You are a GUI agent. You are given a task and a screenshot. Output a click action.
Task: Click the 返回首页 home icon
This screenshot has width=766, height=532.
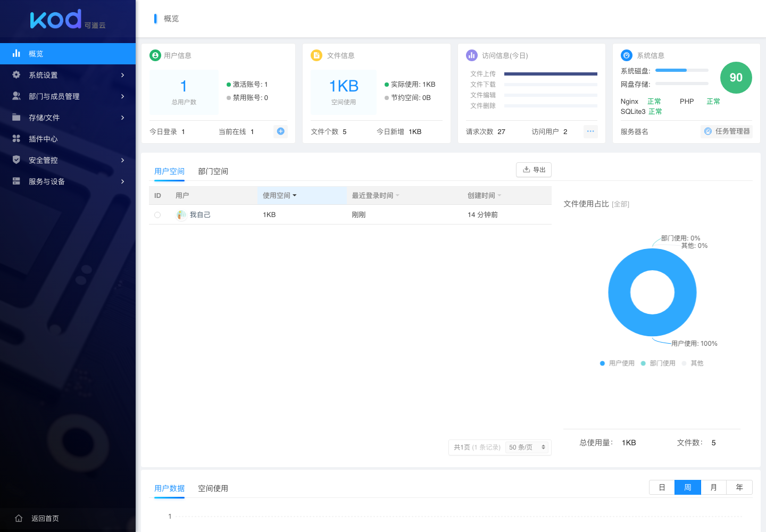click(x=19, y=518)
